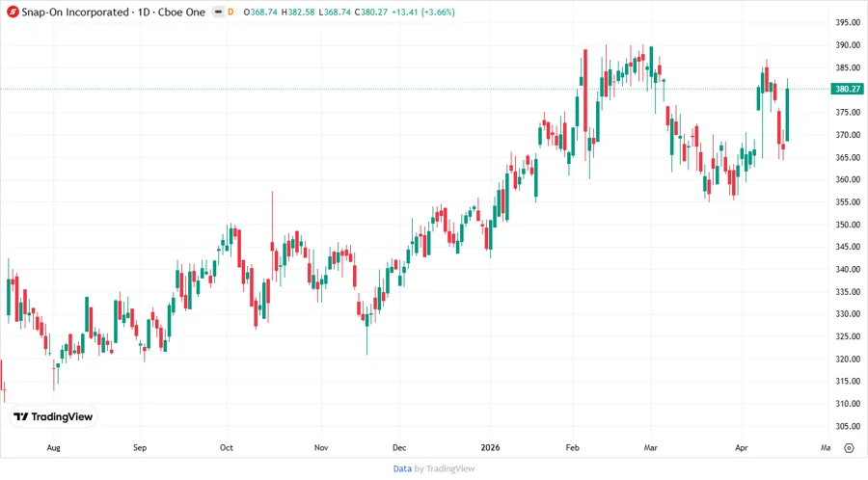Click low value L368.74
Viewport: 868px width, 480px height.
(x=335, y=12)
